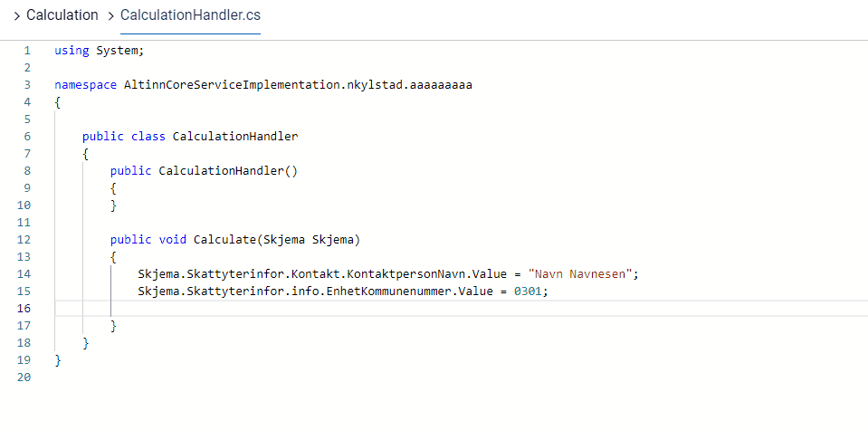Viewport: 868px width, 430px height.
Task: Select the CalculationHandler.cs file tab
Action: point(190,15)
